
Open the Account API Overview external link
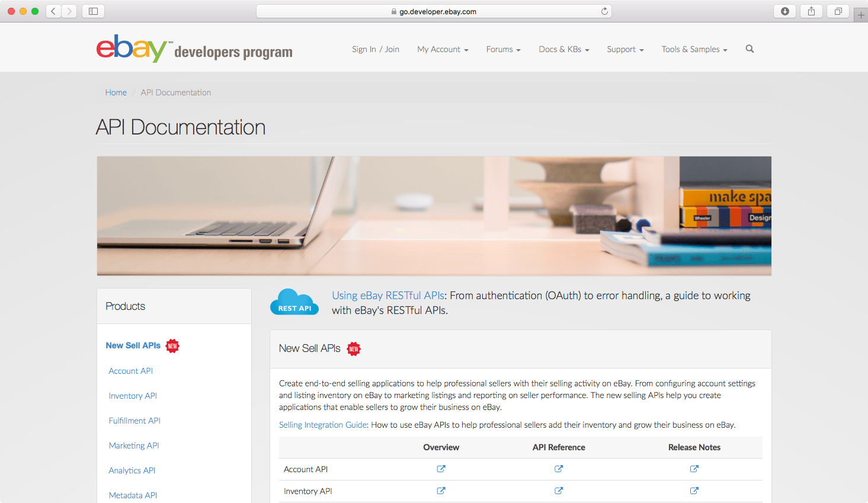click(x=441, y=469)
